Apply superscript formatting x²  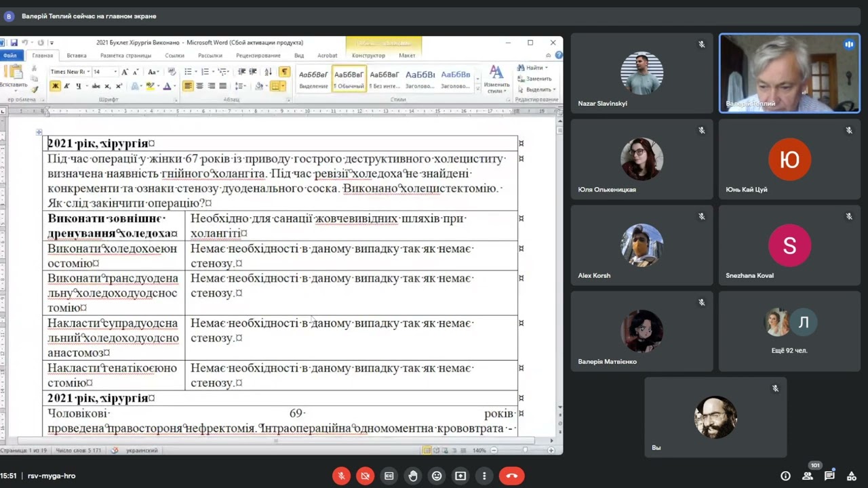119,86
